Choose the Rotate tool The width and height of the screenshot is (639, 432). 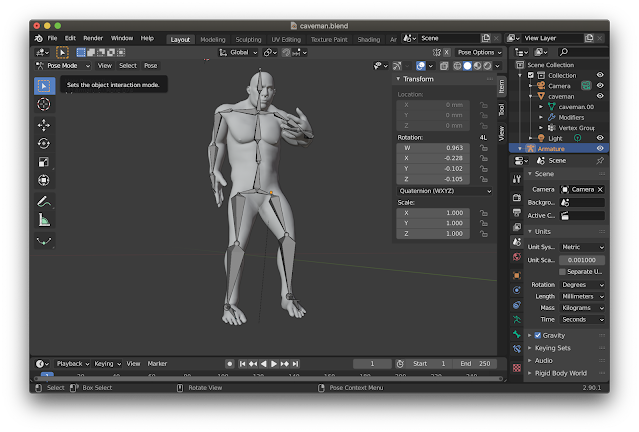pos(44,143)
